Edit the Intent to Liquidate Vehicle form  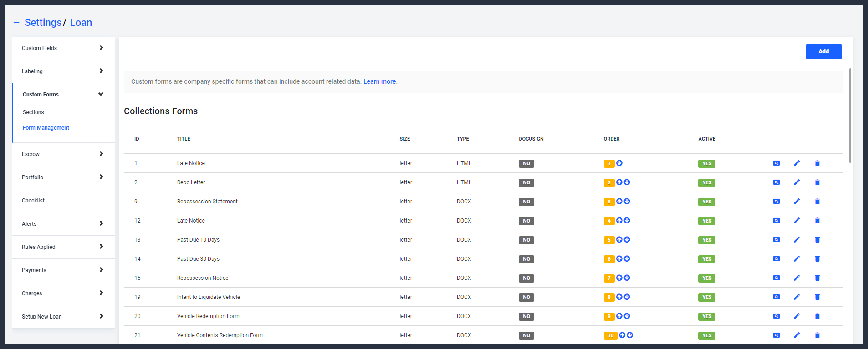coord(797,297)
